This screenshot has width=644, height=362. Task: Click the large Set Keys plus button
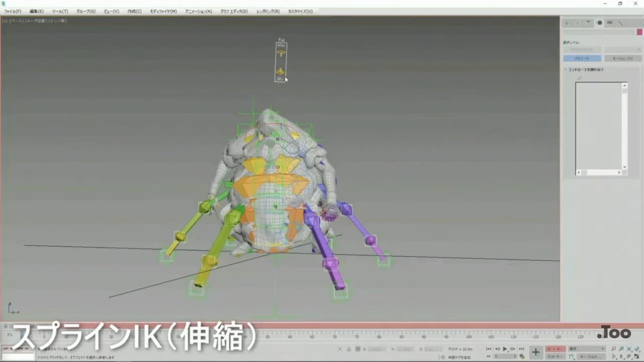pos(536,352)
